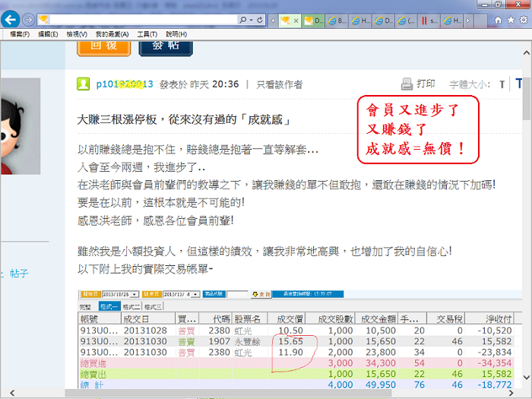
Task: Go back with the blue Back arrow
Action: click(x=10, y=20)
